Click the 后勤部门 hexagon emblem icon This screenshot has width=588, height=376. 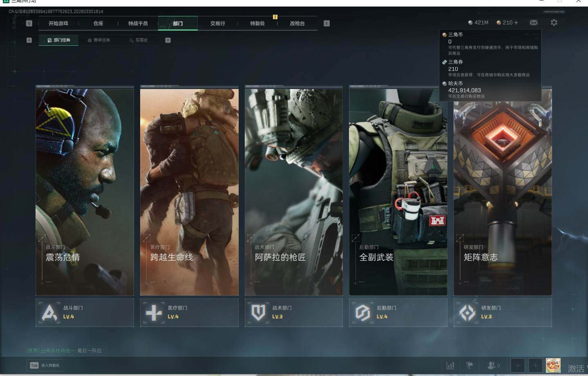[362, 313]
